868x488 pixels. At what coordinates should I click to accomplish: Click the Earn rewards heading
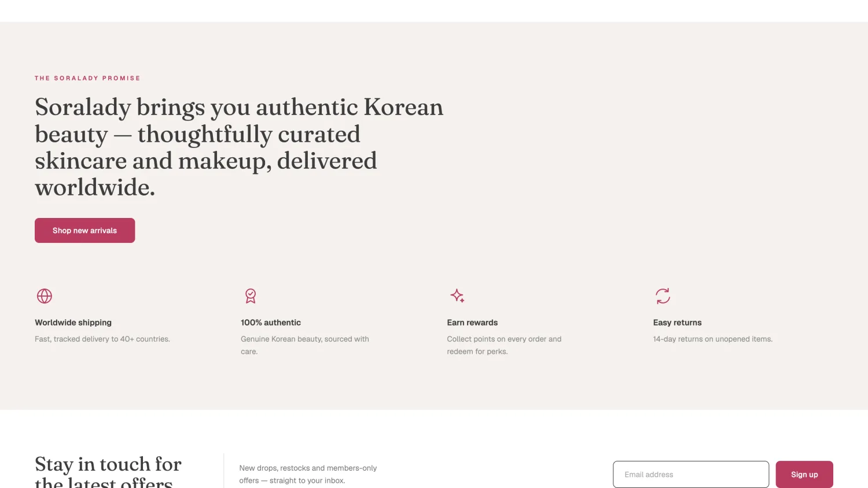(472, 323)
